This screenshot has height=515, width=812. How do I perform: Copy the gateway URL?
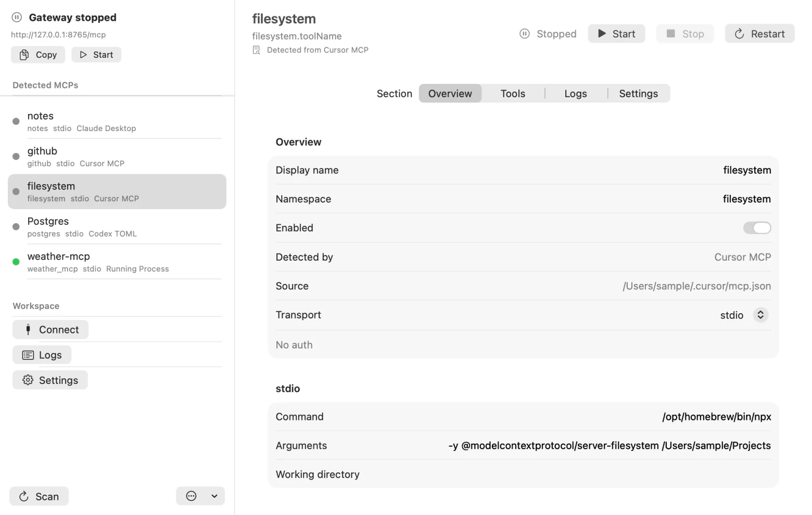[38, 55]
